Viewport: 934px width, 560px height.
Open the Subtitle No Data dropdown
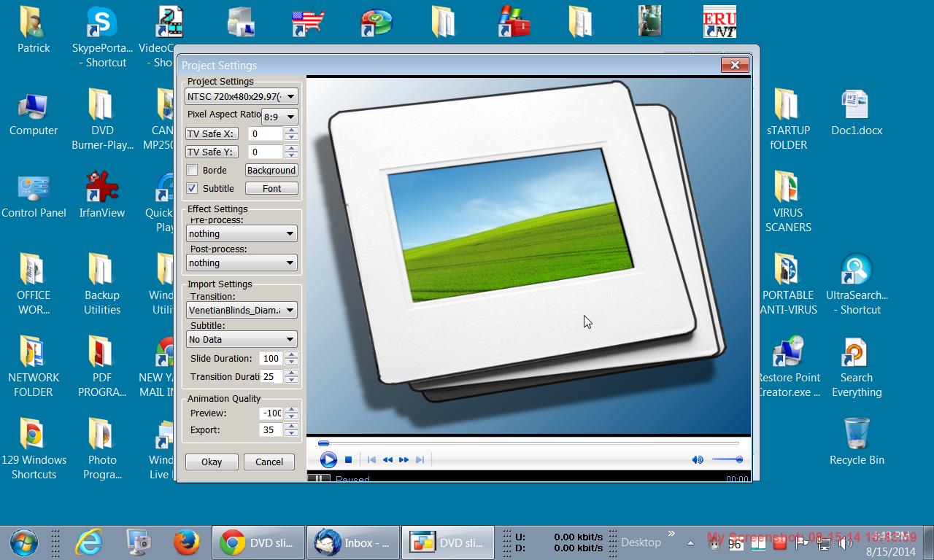[242, 339]
